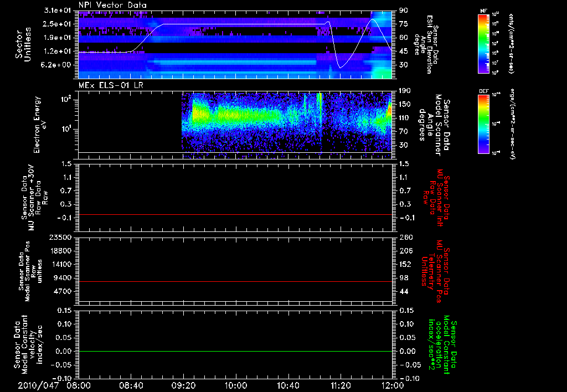Click the 08:00 time tick label
This screenshot has width=567, height=392.
coord(79,385)
